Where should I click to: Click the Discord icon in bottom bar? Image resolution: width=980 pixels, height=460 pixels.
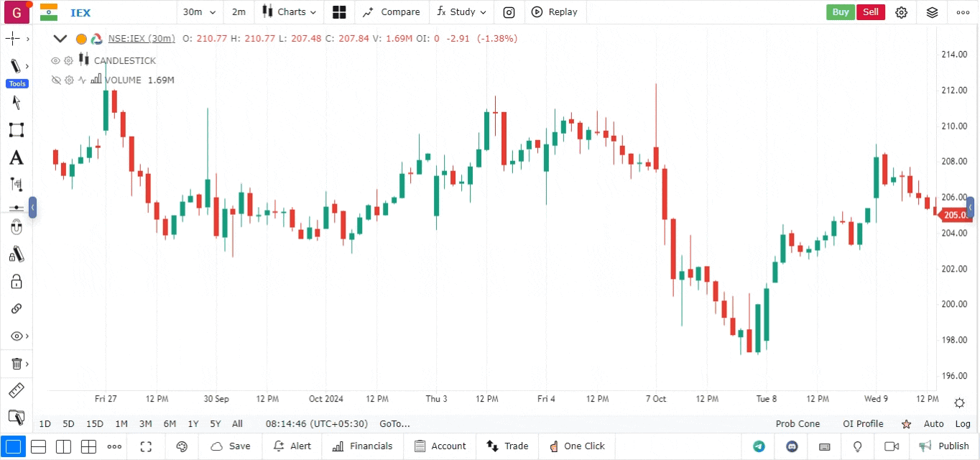click(x=792, y=446)
